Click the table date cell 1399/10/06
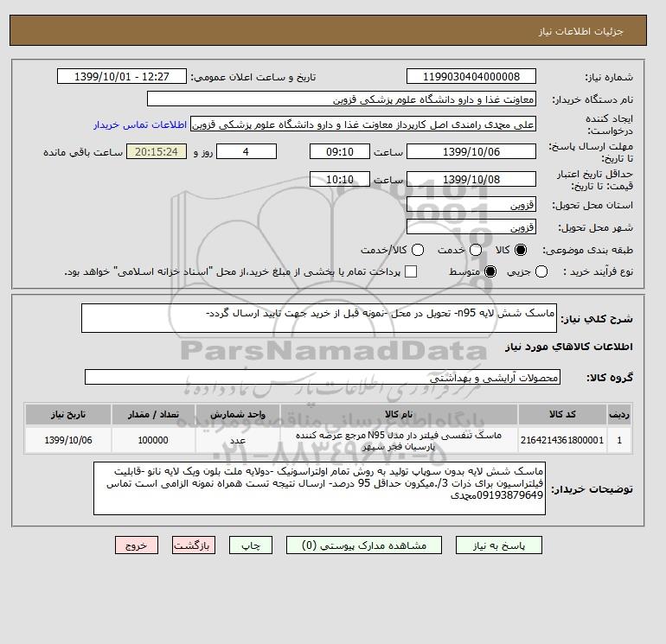Viewport: 666px width, 644px height. (x=68, y=440)
